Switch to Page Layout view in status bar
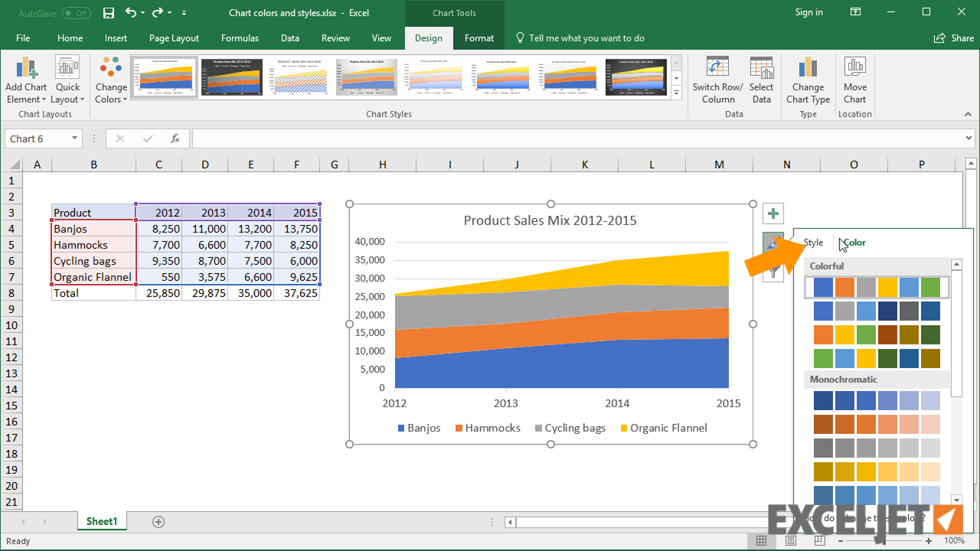Image resolution: width=980 pixels, height=551 pixels. (790, 541)
